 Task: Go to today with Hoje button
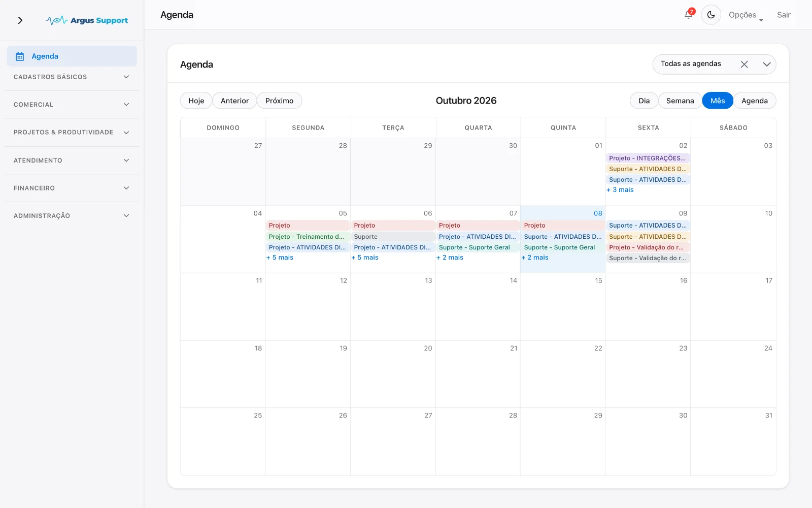coord(196,101)
